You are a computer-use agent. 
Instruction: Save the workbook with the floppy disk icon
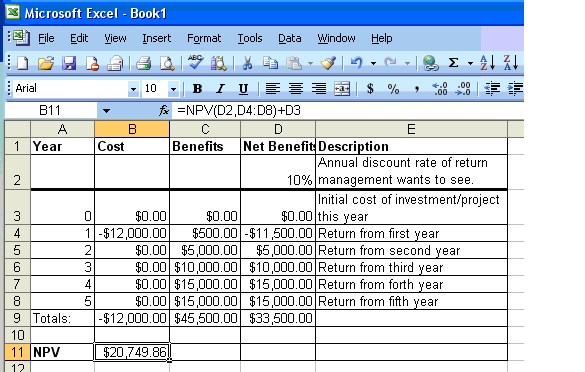coord(69,63)
